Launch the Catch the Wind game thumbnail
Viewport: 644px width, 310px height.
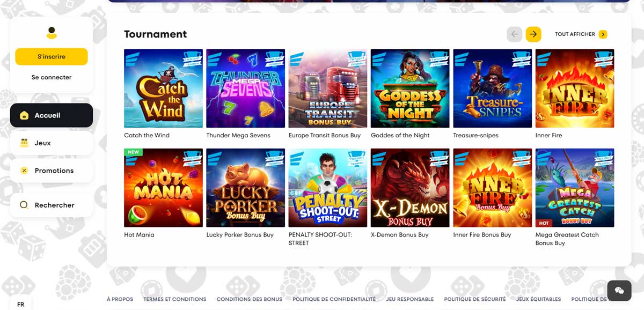tap(163, 88)
